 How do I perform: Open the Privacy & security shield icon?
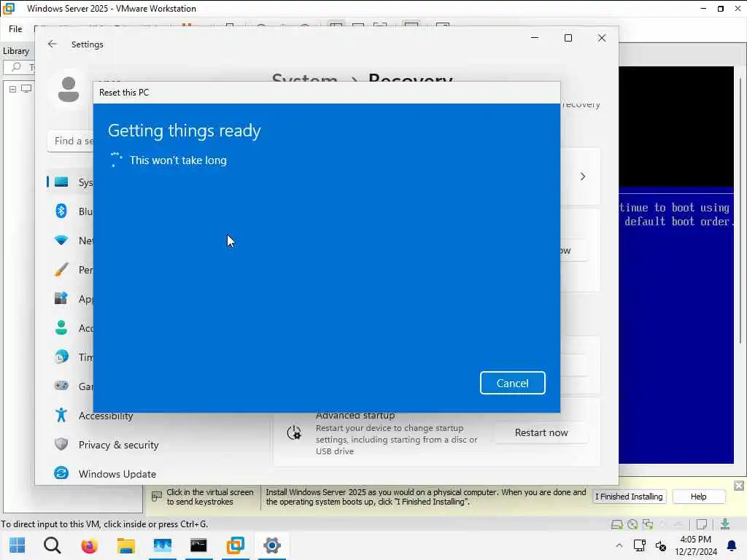[x=61, y=444]
